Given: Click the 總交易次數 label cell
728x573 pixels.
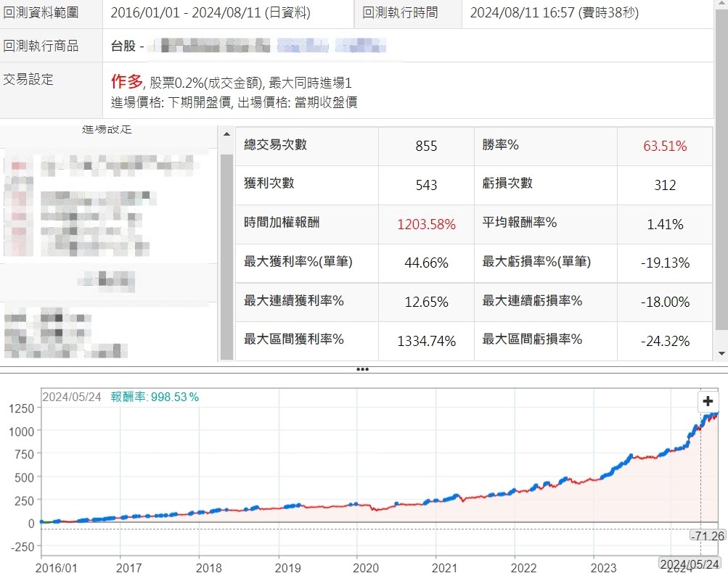Looking at the screenshot, I should [x=276, y=145].
